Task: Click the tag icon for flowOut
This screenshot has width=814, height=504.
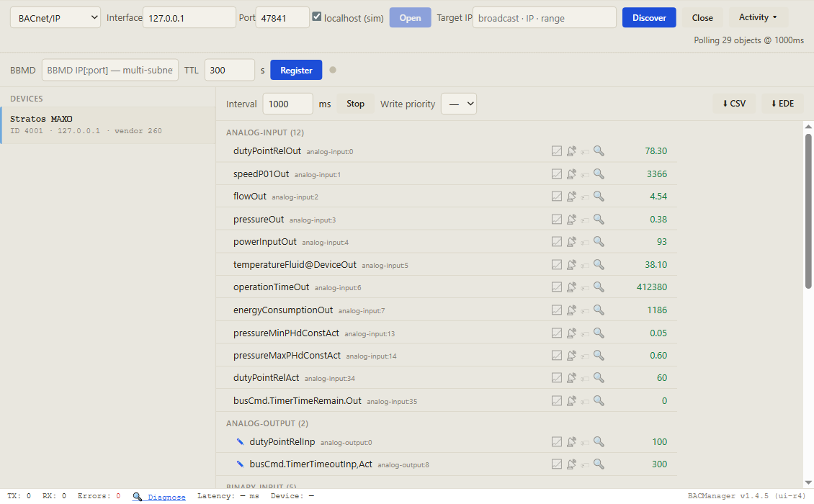Action: (585, 197)
